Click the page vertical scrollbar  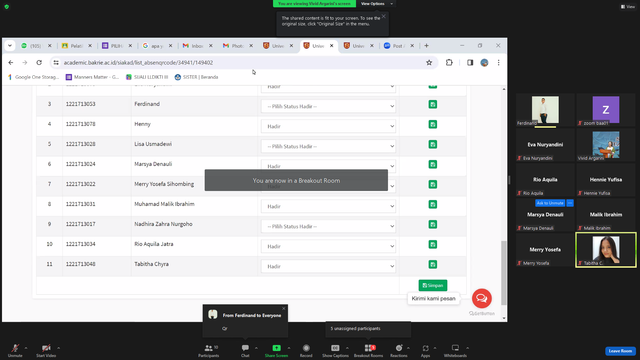(x=504, y=273)
